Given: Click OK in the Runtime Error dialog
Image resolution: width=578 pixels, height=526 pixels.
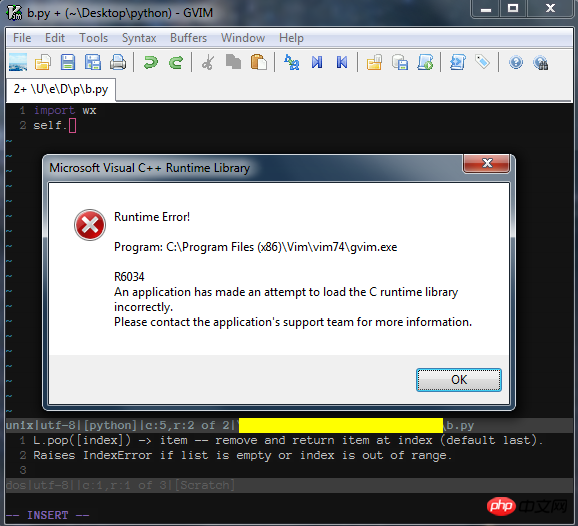Looking at the screenshot, I should point(459,380).
